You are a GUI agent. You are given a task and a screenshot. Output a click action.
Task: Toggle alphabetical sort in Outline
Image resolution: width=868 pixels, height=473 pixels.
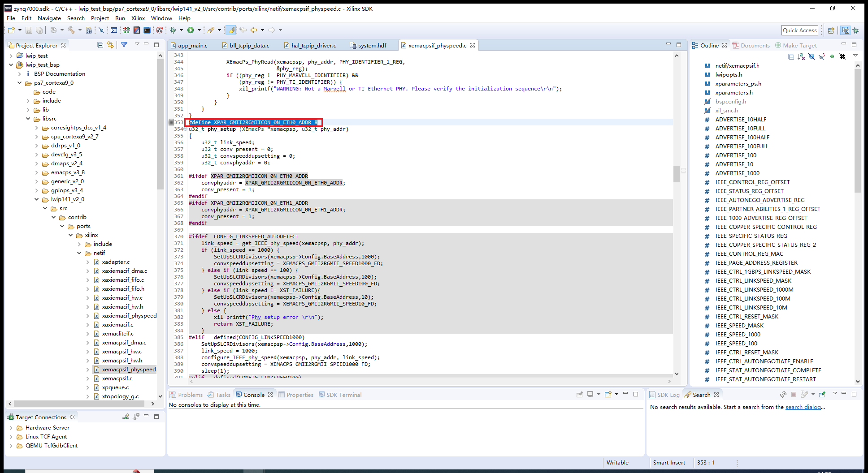(x=801, y=56)
